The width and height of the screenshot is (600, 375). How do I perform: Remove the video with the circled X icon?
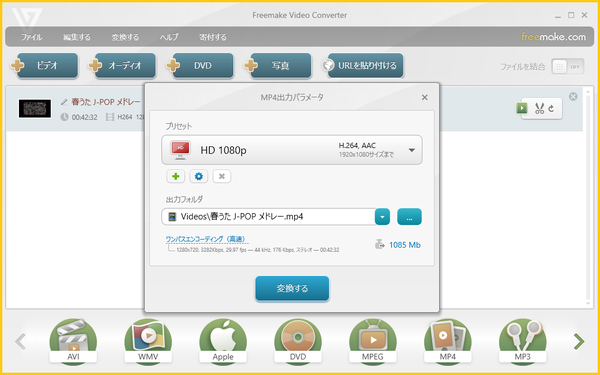click(x=573, y=96)
